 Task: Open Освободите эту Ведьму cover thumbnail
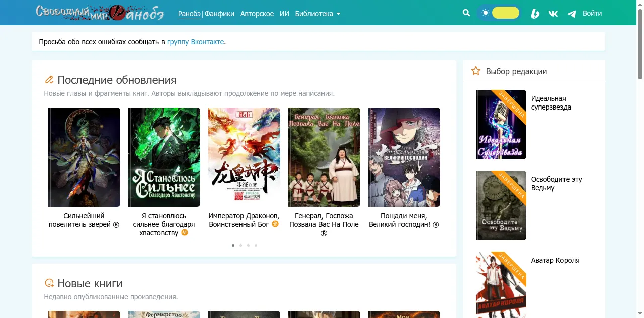(x=501, y=205)
